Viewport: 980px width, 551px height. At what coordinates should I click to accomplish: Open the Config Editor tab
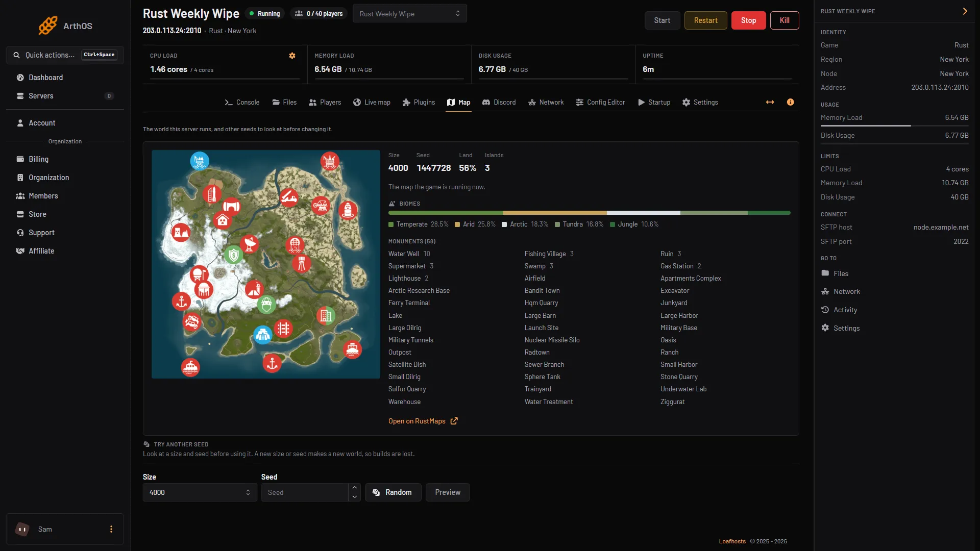(x=600, y=102)
